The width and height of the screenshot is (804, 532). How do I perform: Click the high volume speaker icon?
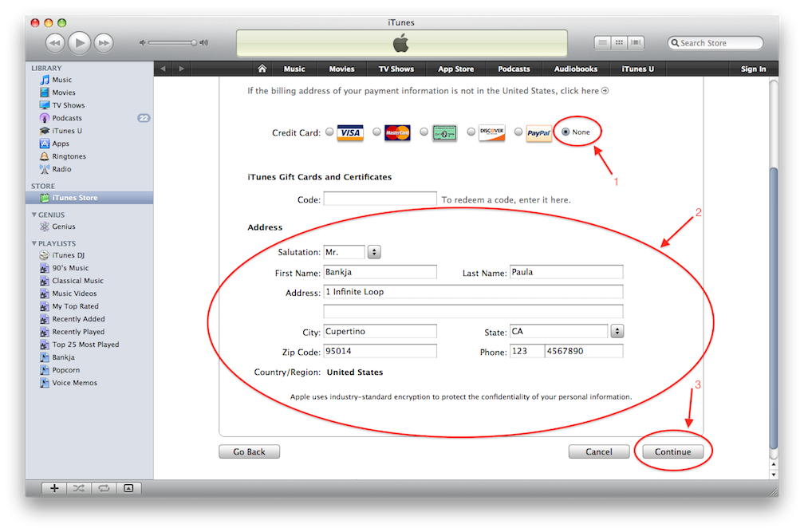coord(204,43)
